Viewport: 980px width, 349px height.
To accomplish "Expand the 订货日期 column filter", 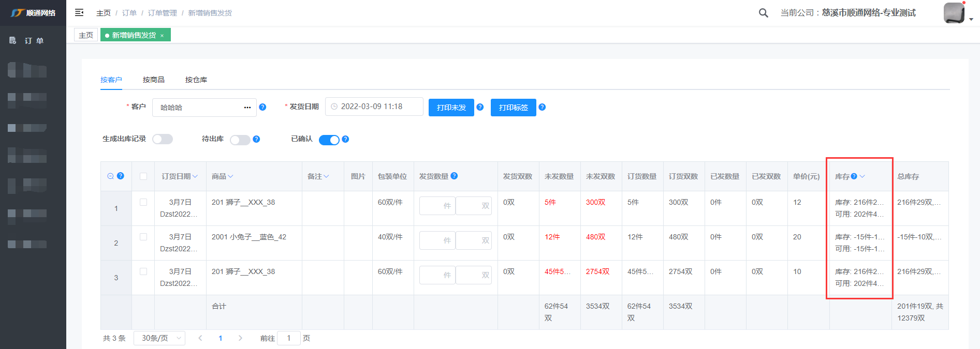I will coord(195,176).
